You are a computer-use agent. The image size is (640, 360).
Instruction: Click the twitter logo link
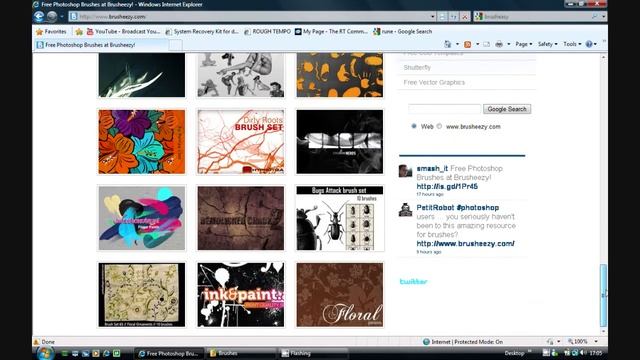pos(413,282)
